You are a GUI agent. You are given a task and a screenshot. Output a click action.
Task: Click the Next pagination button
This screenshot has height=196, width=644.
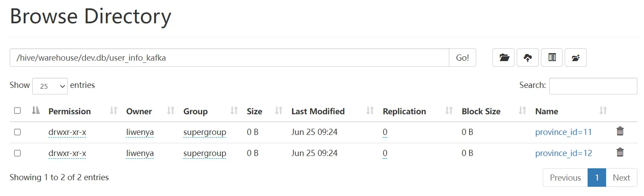pyautogui.click(x=621, y=178)
